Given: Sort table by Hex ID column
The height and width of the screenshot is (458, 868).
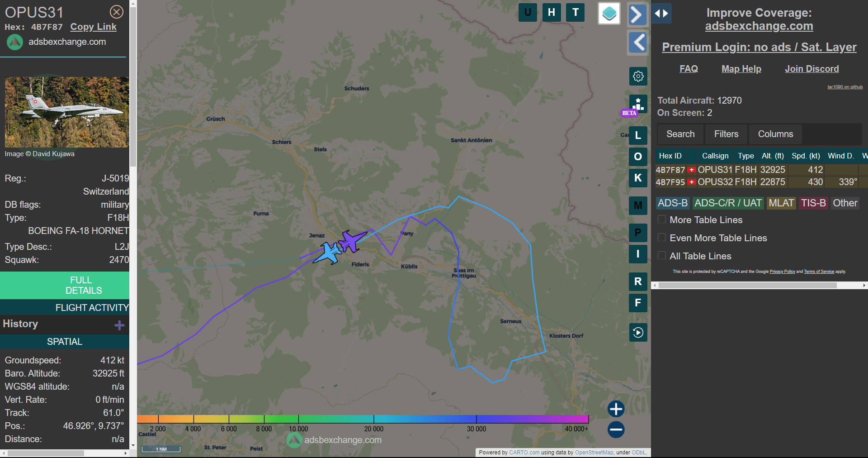Looking at the screenshot, I should point(670,156).
